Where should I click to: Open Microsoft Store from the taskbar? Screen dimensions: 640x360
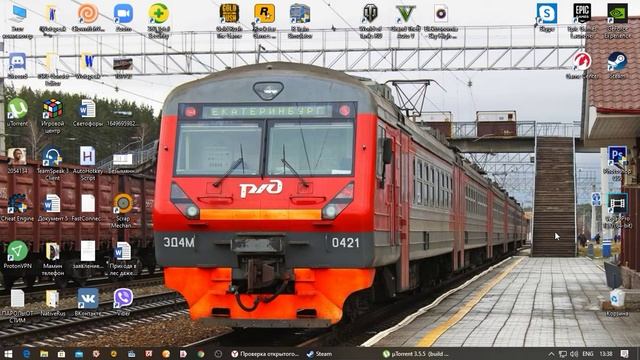61,354
